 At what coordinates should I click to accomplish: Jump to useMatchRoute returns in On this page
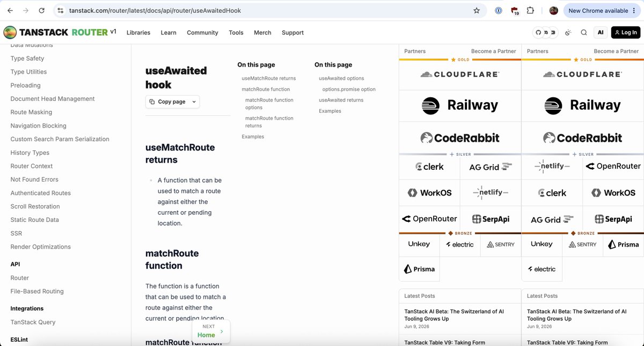pos(269,78)
